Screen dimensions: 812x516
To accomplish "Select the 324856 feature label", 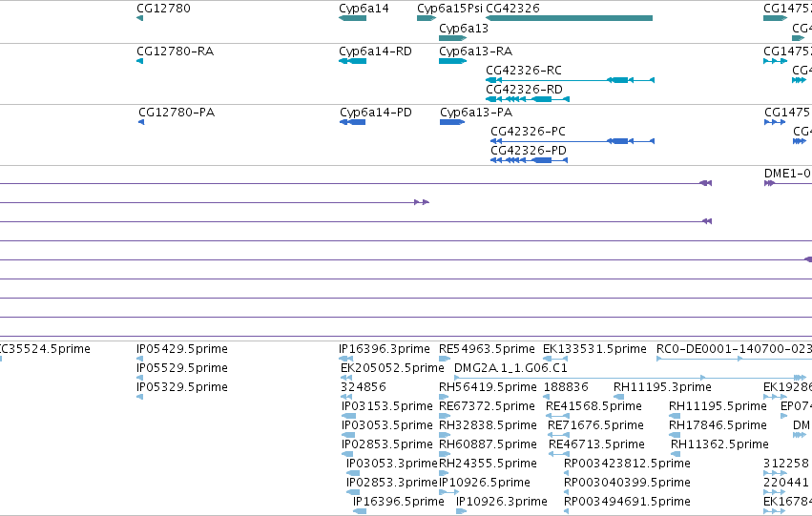I will coord(363,387).
